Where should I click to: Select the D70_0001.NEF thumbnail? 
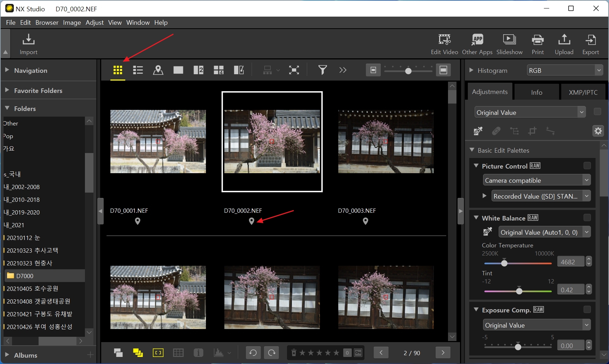(158, 141)
